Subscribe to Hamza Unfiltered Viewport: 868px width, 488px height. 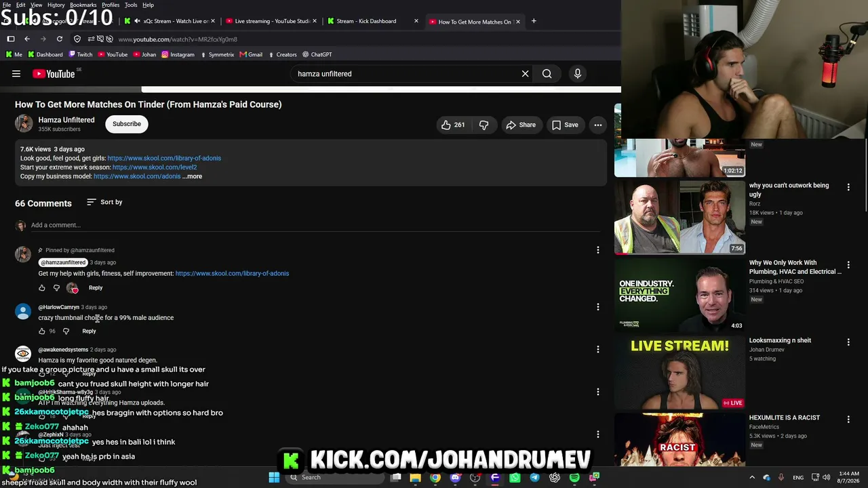point(127,124)
